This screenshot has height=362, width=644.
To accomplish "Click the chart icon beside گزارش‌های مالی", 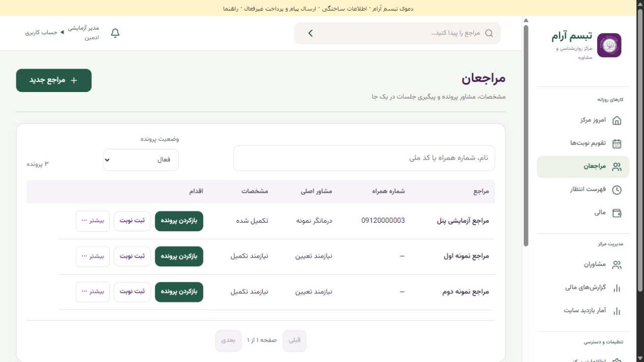I will [617, 288].
